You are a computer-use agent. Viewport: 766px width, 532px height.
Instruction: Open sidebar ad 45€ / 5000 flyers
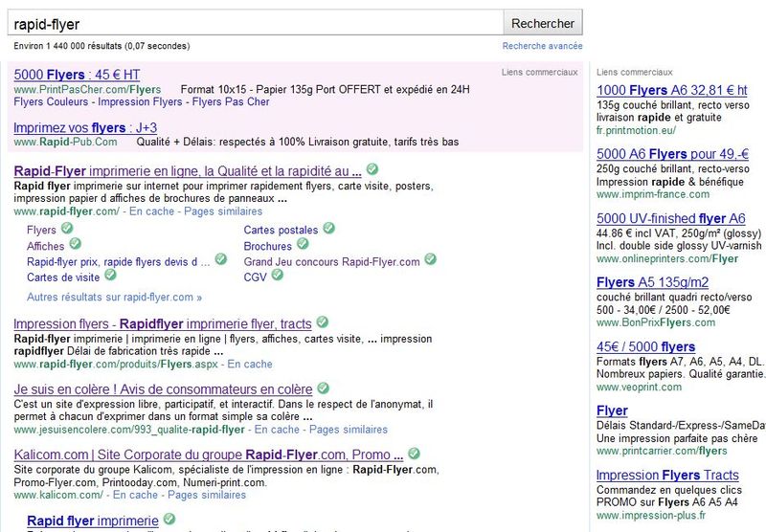coord(645,347)
